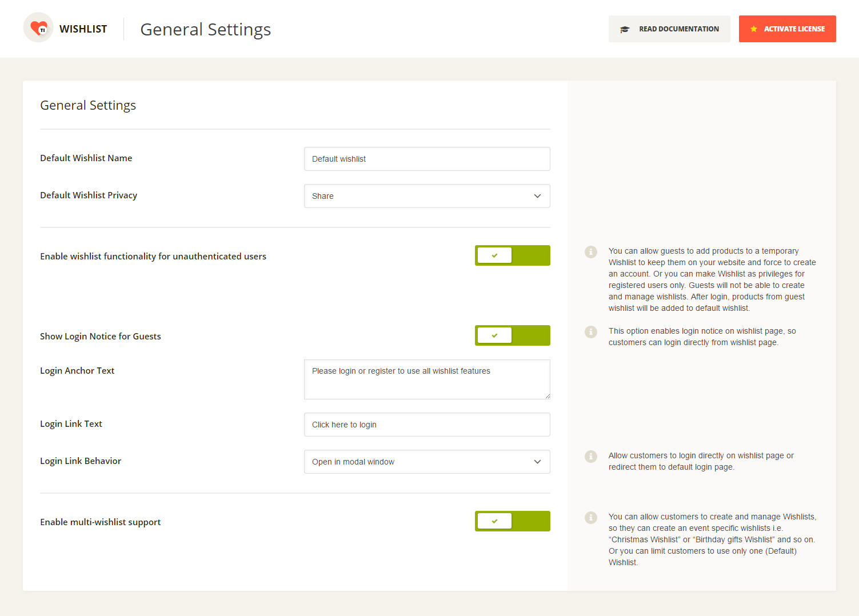The height and width of the screenshot is (616, 859).
Task: Focus the Default Wishlist Name field
Action: click(x=427, y=159)
